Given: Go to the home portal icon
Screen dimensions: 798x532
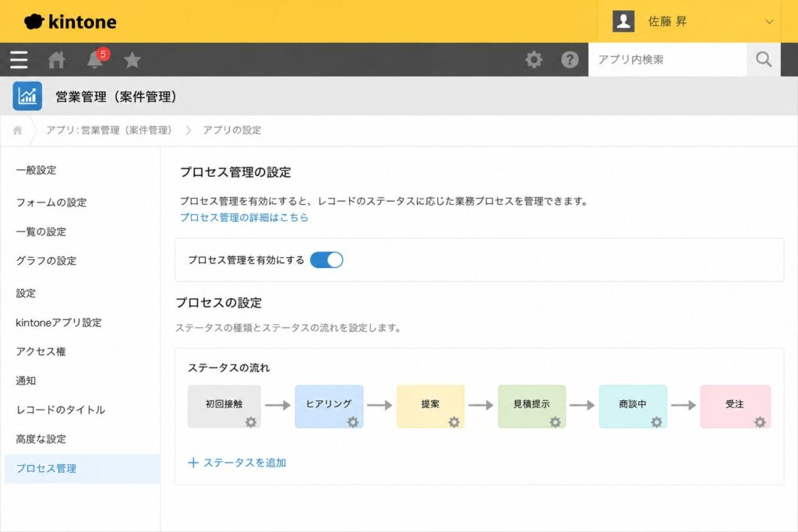Looking at the screenshot, I should point(56,60).
